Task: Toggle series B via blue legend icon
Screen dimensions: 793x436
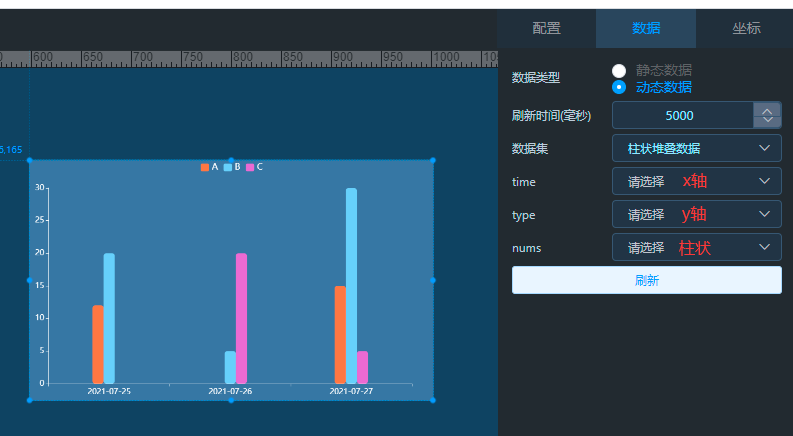Action: click(228, 167)
